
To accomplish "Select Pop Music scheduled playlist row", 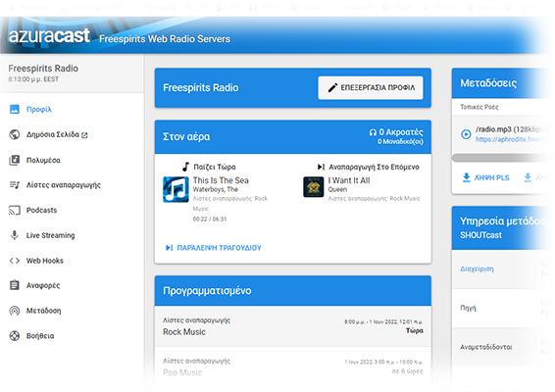I will pyautogui.click(x=293, y=367).
